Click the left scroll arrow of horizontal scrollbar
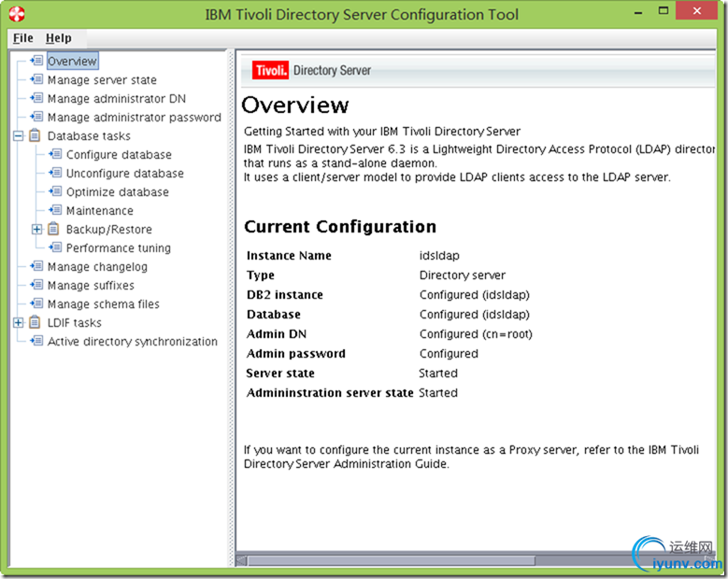 click(x=241, y=560)
